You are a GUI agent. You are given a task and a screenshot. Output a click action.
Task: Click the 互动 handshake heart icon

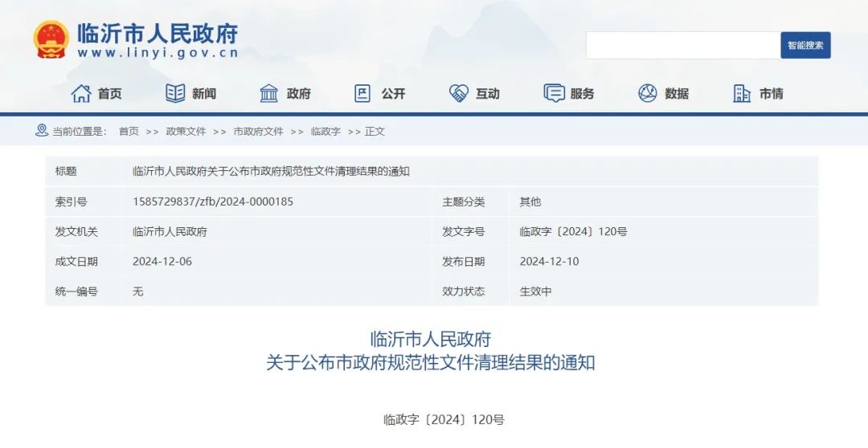coord(458,93)
